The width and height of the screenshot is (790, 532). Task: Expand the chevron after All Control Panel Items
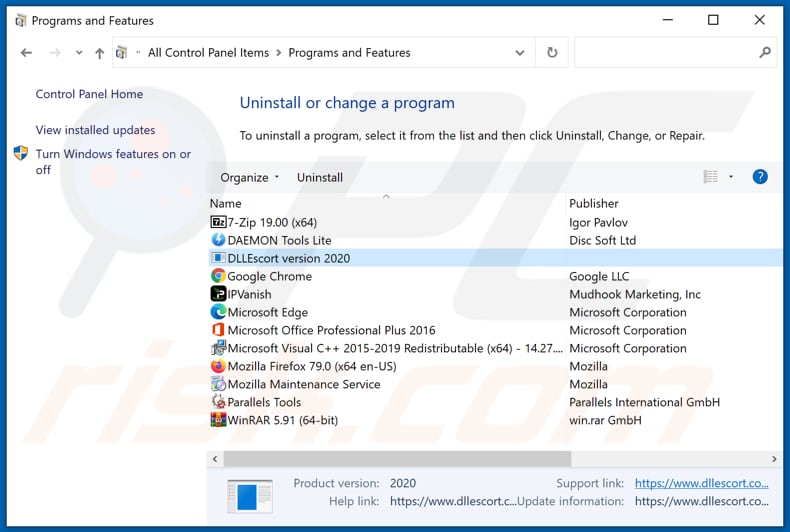pos(279,53)
